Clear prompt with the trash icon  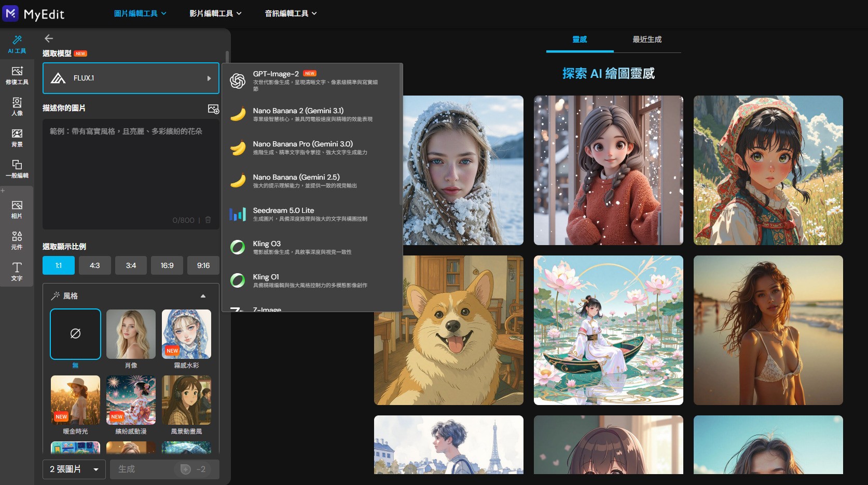click(208, 220)
